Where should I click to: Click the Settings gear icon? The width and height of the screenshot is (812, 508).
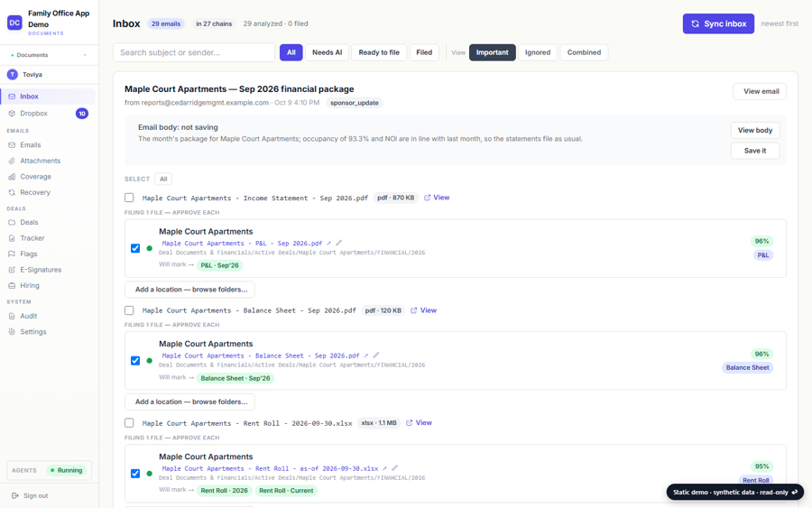pyautogui.click(x=12, y=332)
